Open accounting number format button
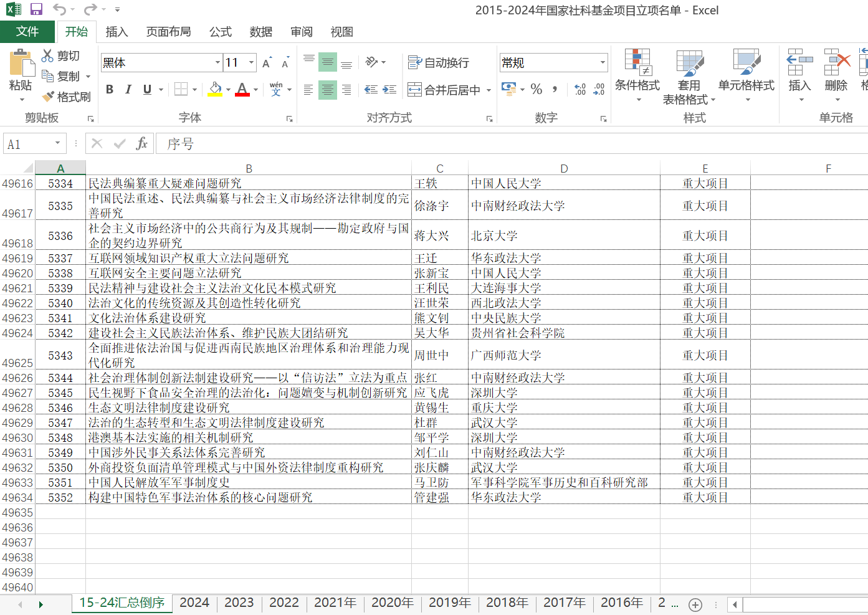868x615 pixels. tap(509, 89)
